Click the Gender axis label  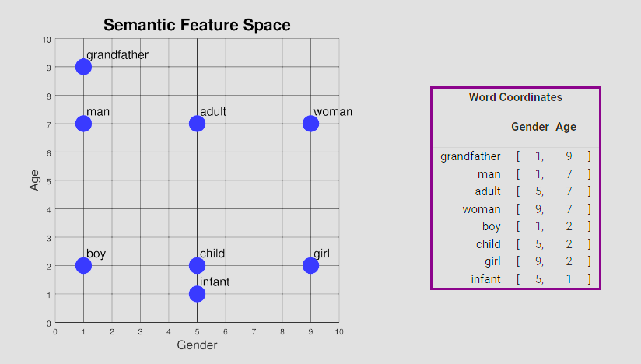197,345
